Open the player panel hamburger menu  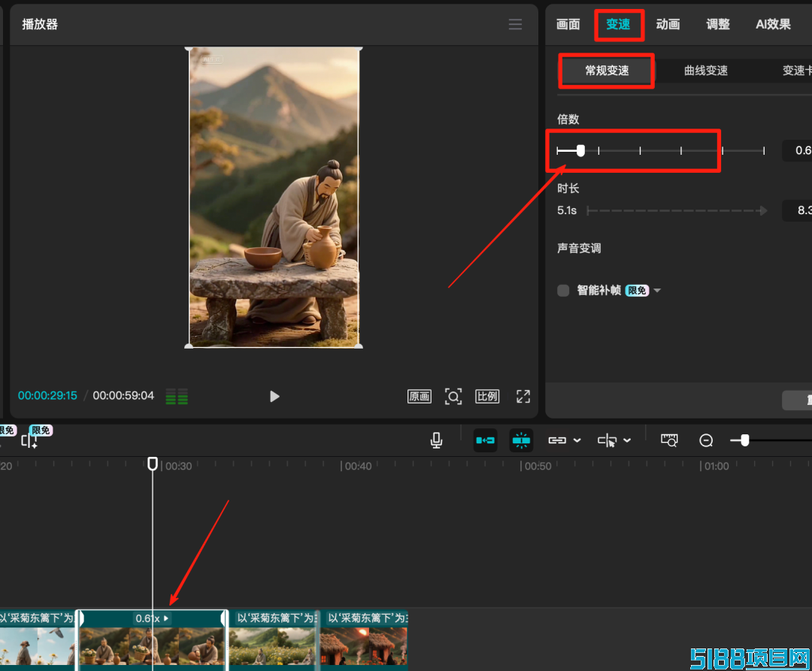(x=515, y=24)
